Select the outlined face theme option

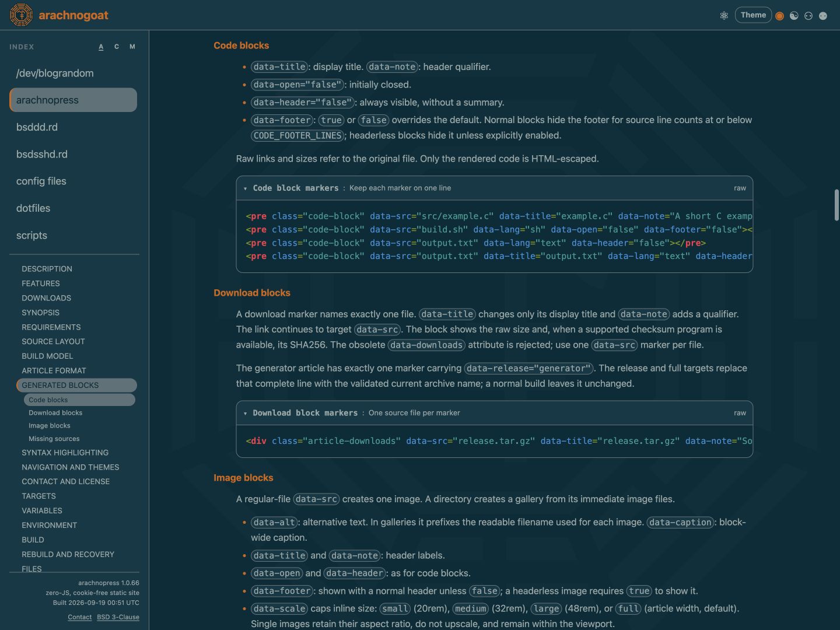[808, 16]
